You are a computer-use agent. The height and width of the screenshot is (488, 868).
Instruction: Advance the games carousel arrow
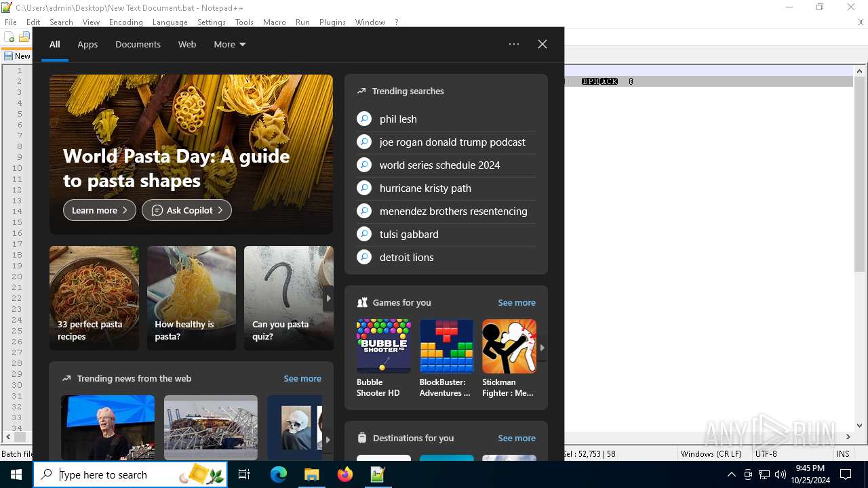(542, 347)
